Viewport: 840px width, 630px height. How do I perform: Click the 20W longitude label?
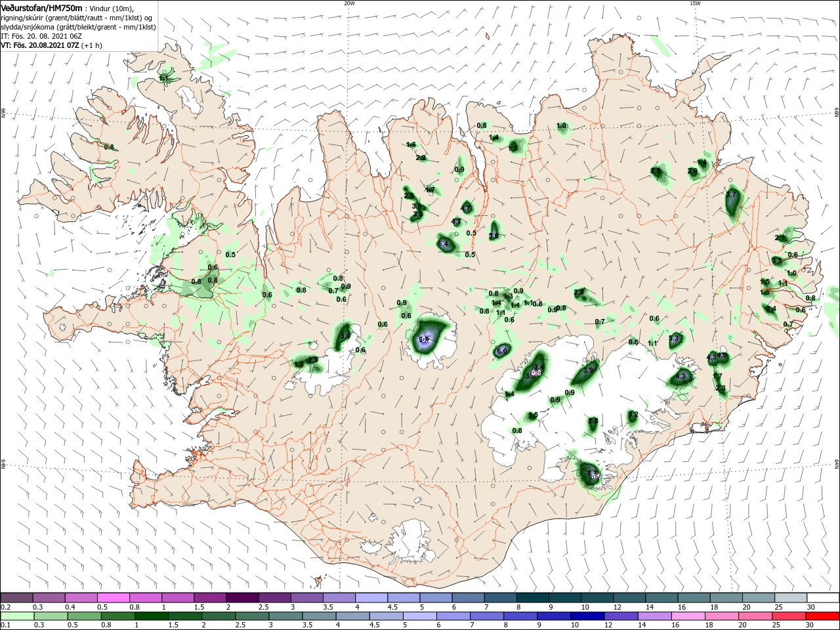pyautogui.click(x=349, y=3)
